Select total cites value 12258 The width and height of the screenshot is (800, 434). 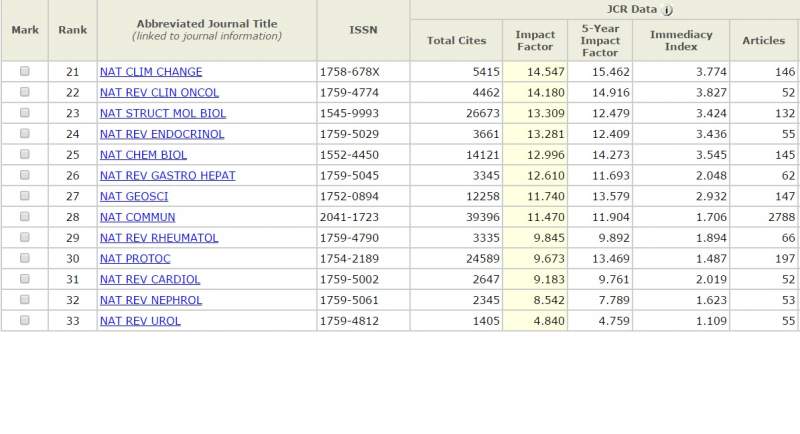pos(483,196)
